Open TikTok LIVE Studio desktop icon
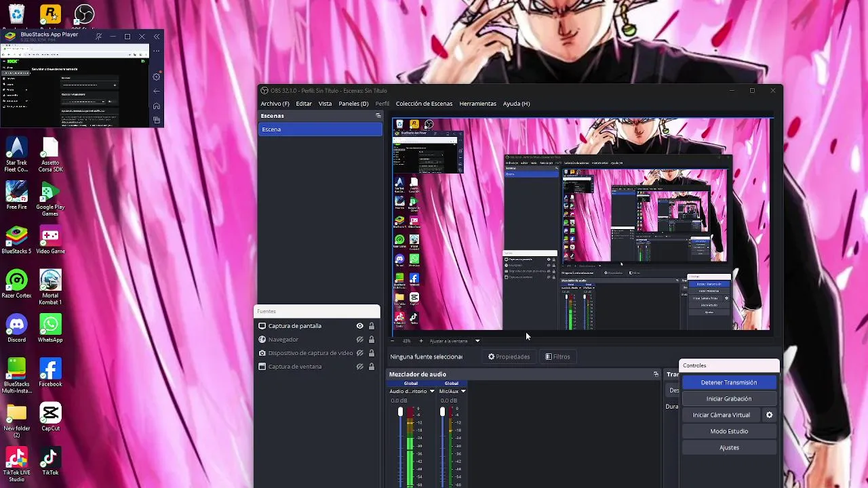 tap(16, 464)
